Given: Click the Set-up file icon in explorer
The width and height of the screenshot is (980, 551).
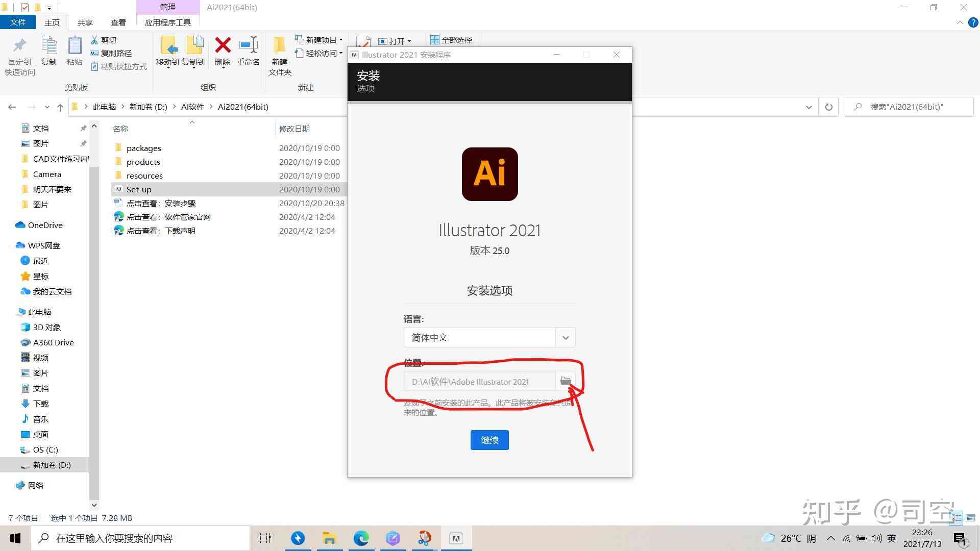Looking at the screenshot, I should click(x=118, y=189).
